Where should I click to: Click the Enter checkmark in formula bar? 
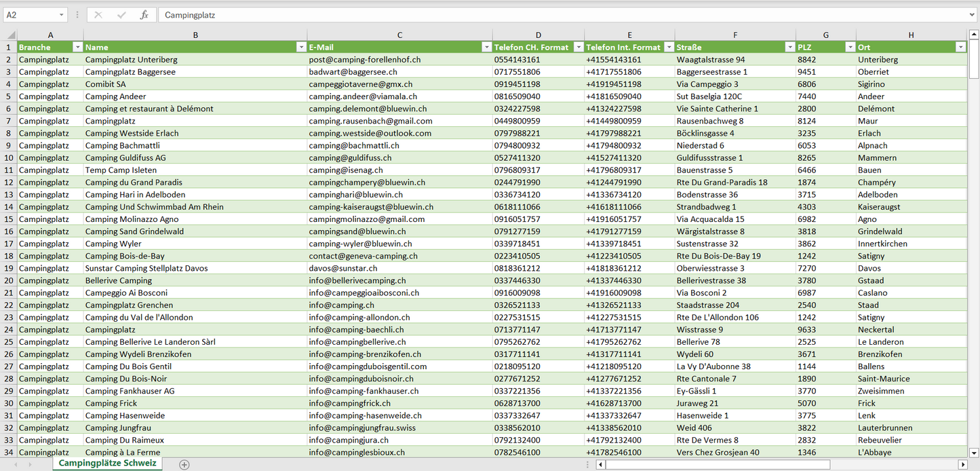(x=121, y=15)
